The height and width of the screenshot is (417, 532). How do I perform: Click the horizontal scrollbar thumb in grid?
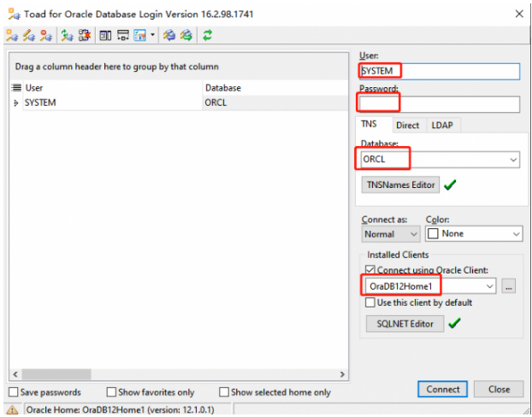(56, 374)
